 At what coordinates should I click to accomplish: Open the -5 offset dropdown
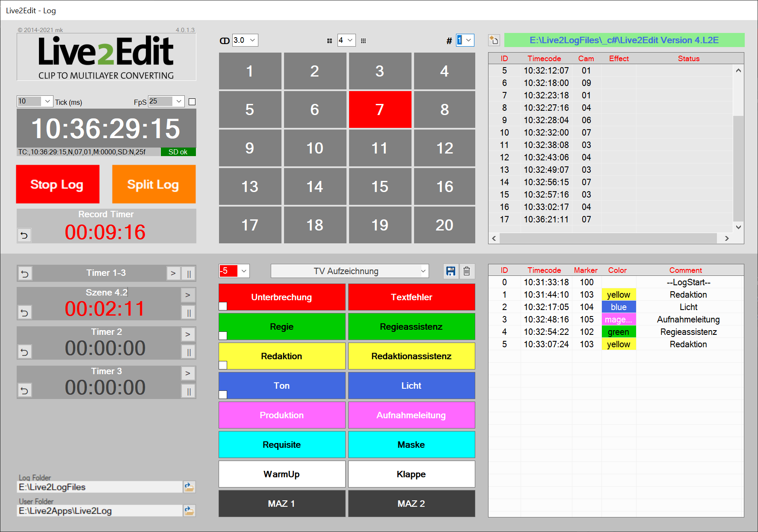pyautogui.click(x=244, y=271)
